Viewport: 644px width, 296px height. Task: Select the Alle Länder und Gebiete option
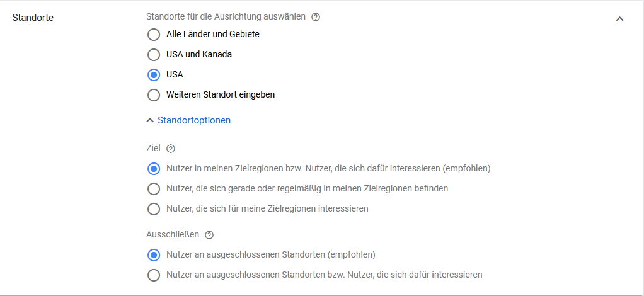click(x=153, y=34)
